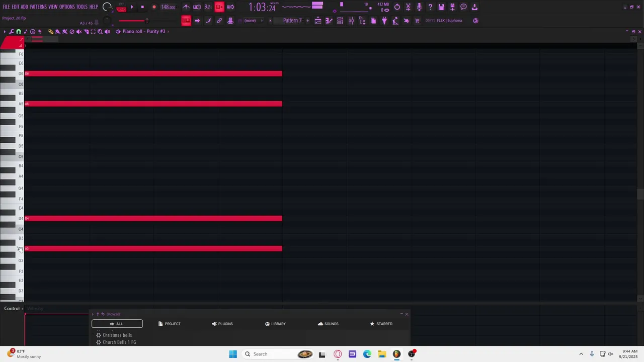
Task: Switch browser to the PLUGINS tab
Action: tap(222, 324)
